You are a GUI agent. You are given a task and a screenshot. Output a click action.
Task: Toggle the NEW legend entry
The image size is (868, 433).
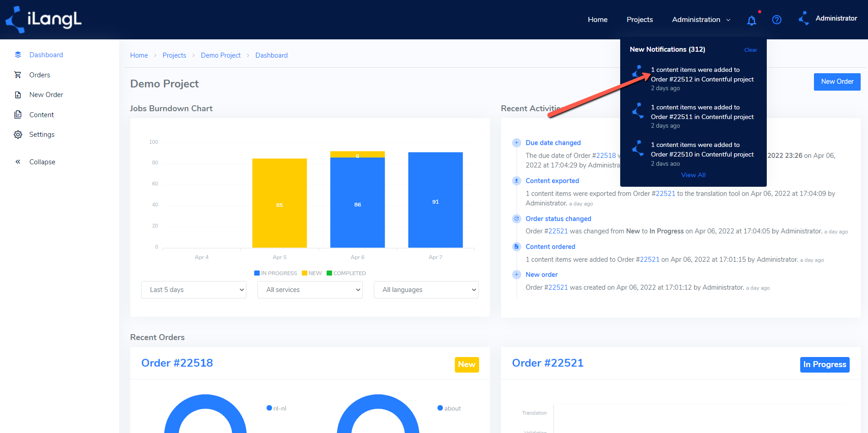(312, 273)
